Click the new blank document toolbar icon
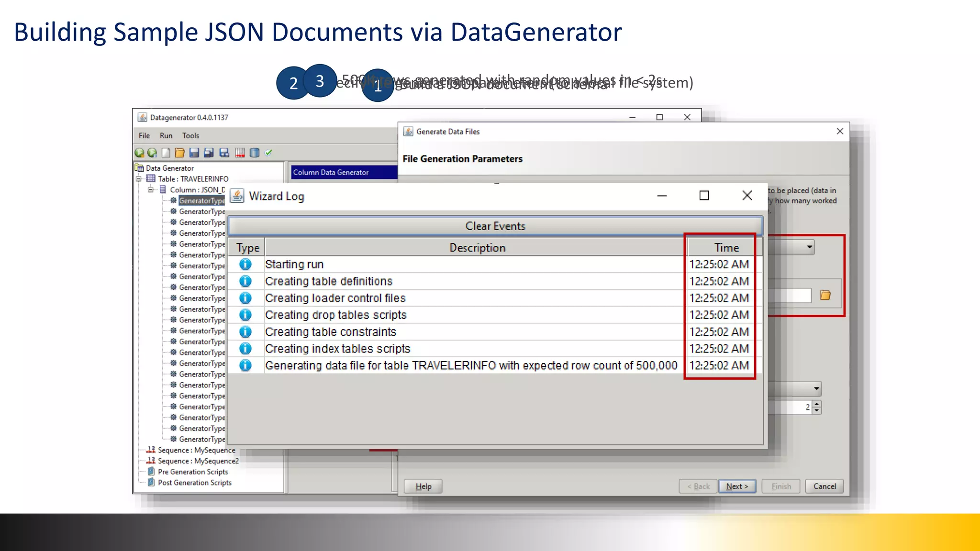980x551 pixels. (166, 153)
